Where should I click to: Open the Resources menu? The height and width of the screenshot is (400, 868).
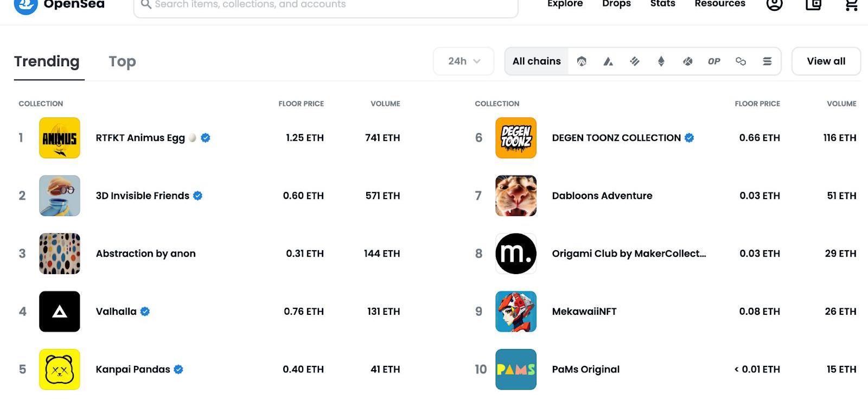[720, 4]
